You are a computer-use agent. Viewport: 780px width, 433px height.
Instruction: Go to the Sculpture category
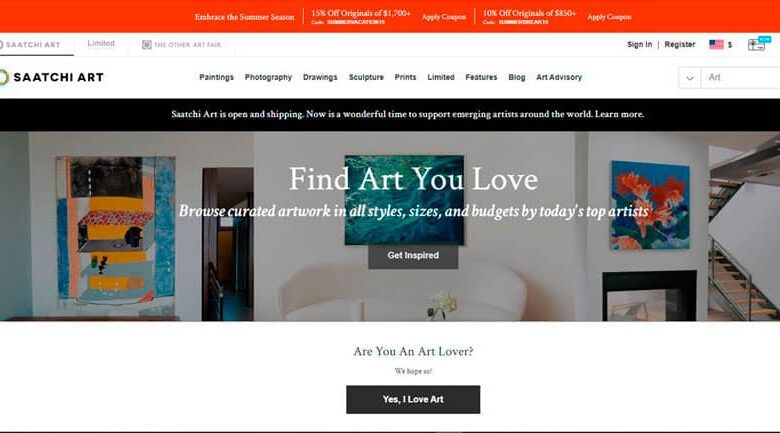[x=366, y=77]
